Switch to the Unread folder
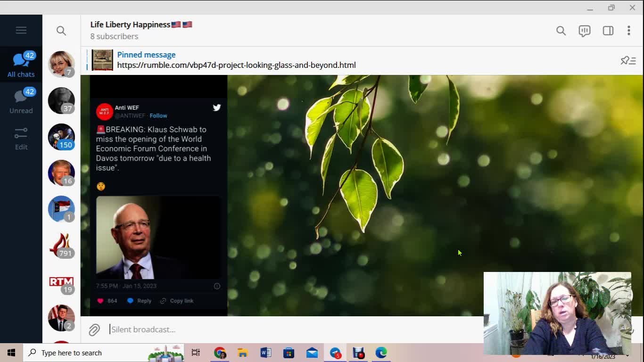Viewport: 644px width, 362px height. pyautogui.click(x=21, y=101)
